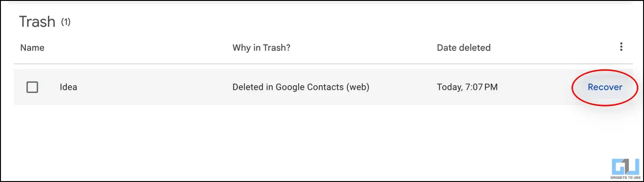Click the word Trash in the title
Screen dimensions: 644x182
37,22
